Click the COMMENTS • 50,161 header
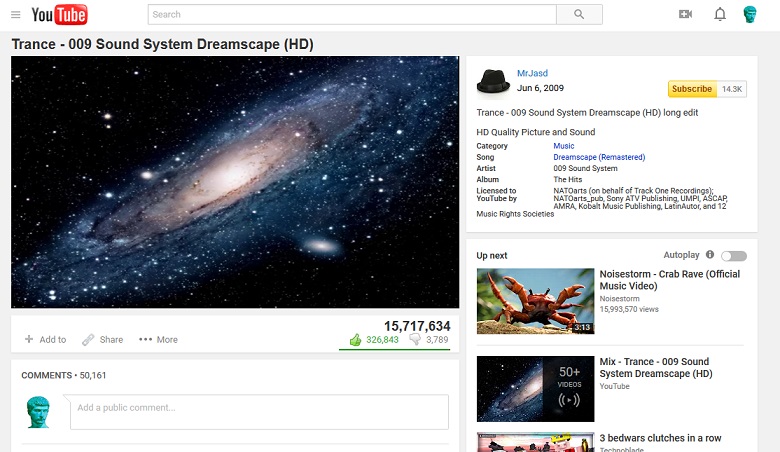Screen dimensions: 780x452 [64, 375]
